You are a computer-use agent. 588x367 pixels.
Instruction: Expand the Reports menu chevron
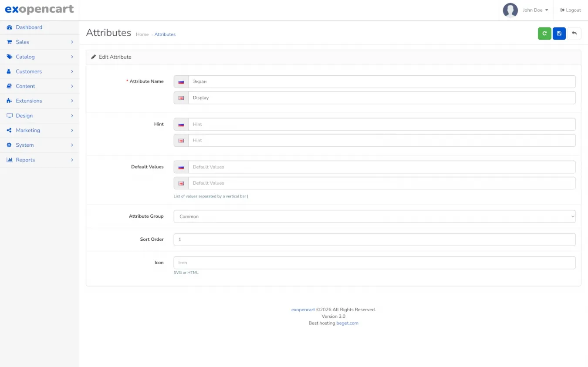(72, 160)
